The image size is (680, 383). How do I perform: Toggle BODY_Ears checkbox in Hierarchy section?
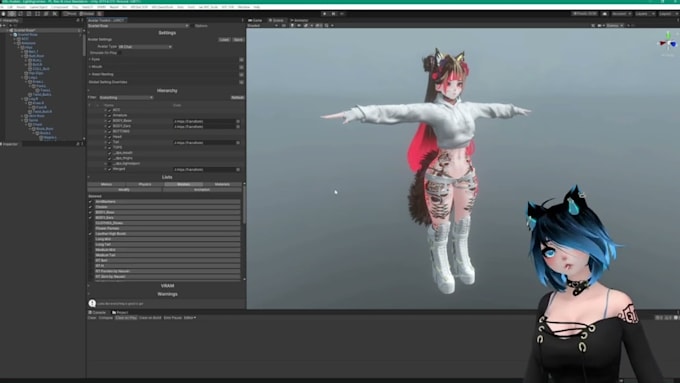click(x=109, y=126)
